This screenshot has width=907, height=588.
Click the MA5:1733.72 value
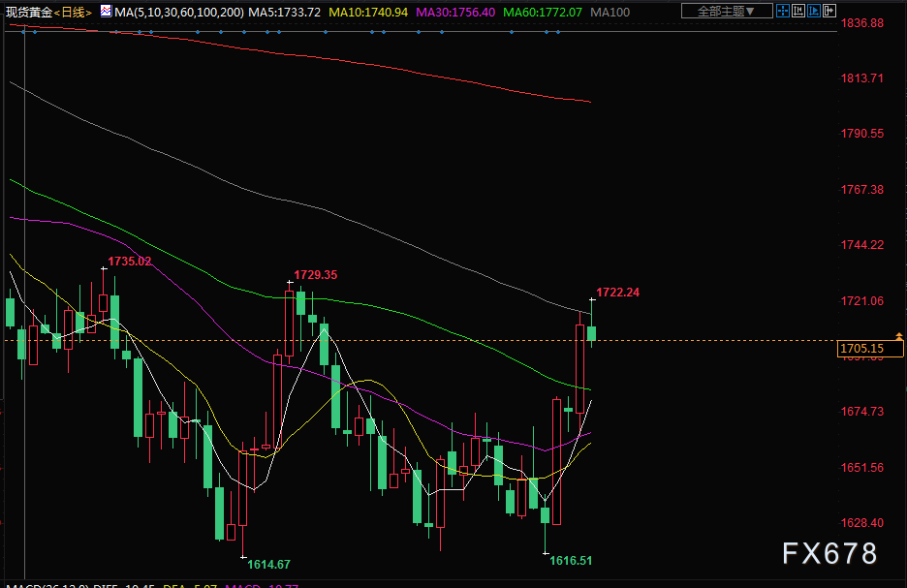pyautogui.click(x=284, y=13)
